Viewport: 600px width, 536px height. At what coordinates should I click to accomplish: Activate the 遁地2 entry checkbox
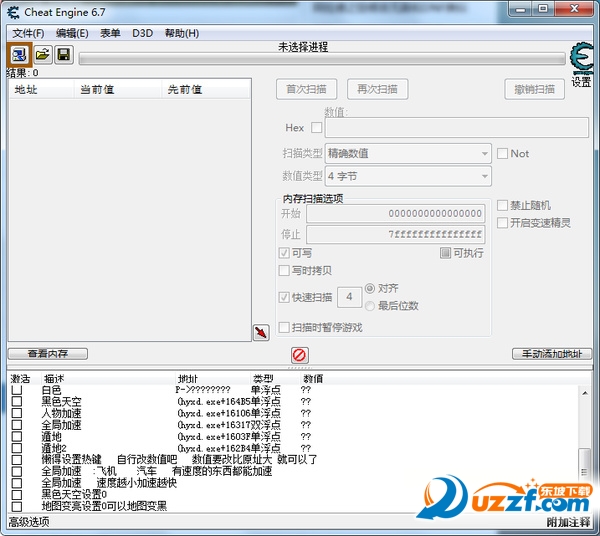[17, 448]
